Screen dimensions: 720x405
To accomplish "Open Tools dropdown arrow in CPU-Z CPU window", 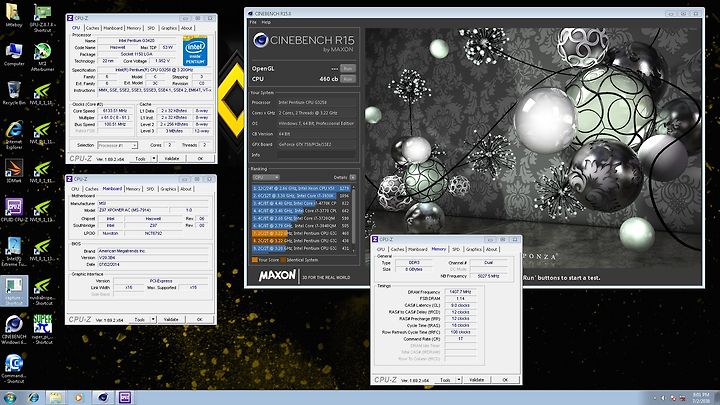I will point(154,158).
